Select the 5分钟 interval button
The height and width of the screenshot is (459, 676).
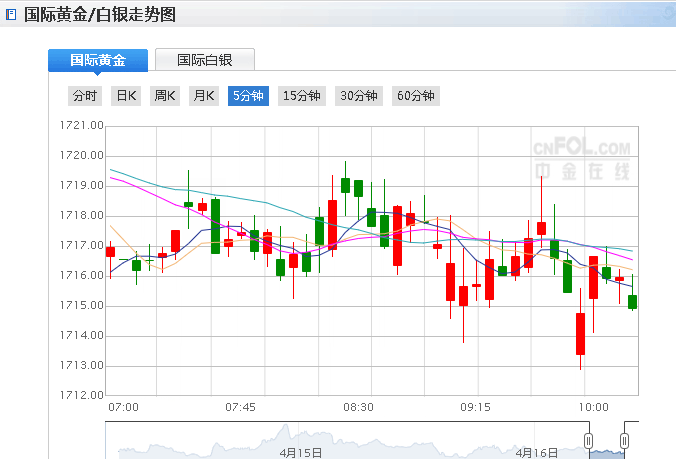(248, 96)
